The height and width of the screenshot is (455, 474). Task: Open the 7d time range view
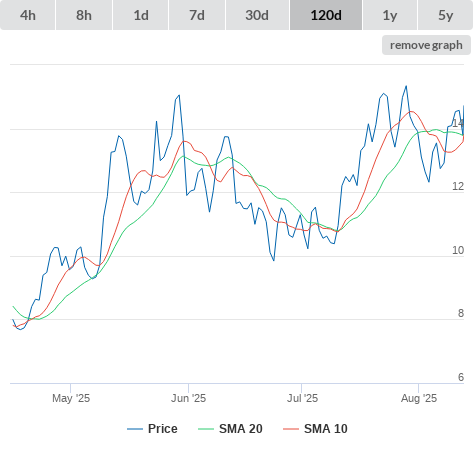pos(197,15)
